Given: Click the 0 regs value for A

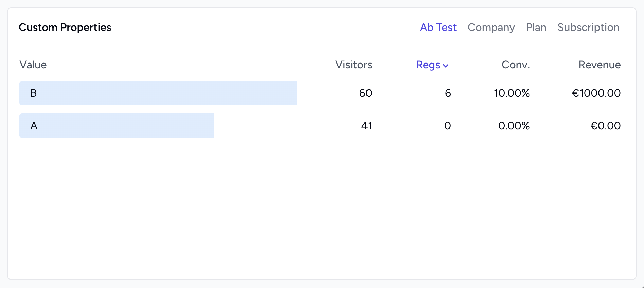Looking at the screenshot, I should [x=448, y=126].
